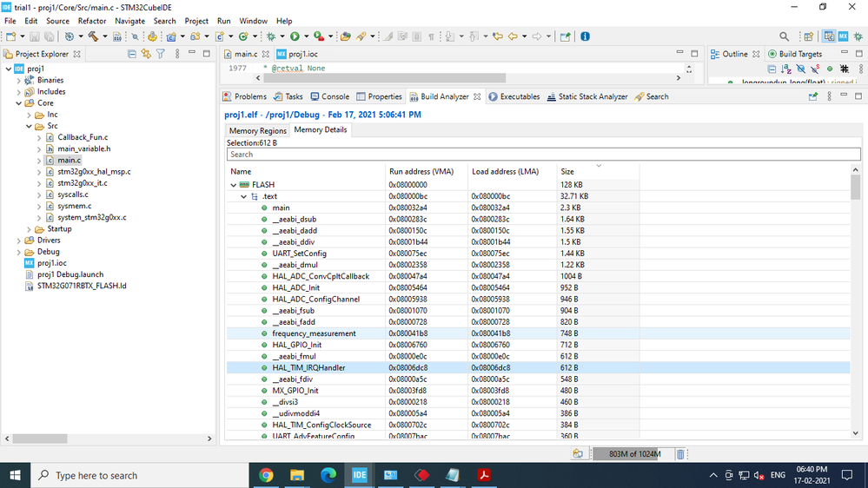The width and height of the screenshot is (868, 488).
Task: Switch to the MX device configuration perspective
Action: click(x=843, y=36)
